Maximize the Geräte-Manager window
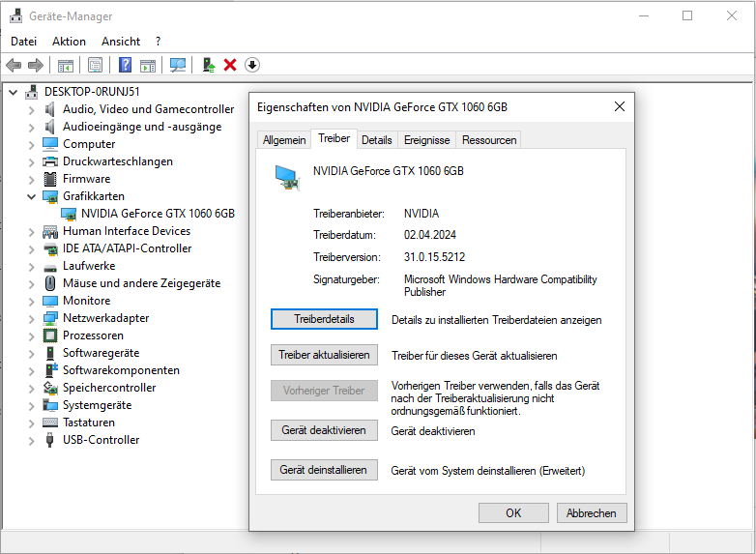 coord(687,15)
